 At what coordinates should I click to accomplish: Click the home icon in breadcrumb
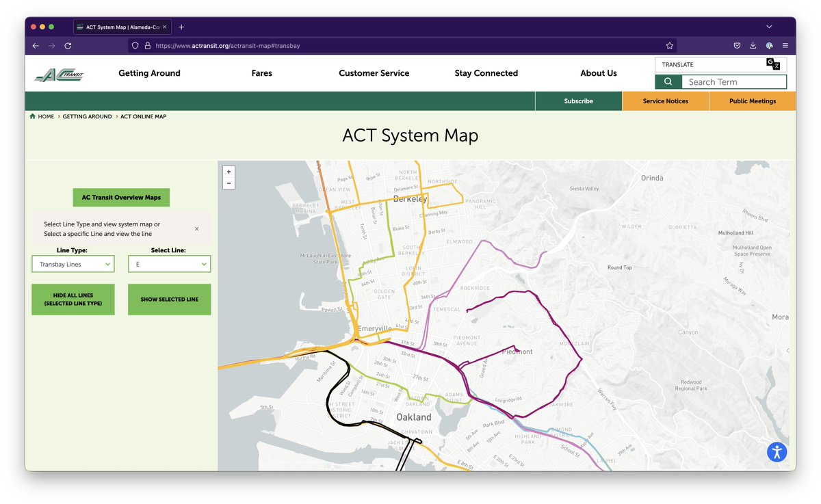pos(32,116)
